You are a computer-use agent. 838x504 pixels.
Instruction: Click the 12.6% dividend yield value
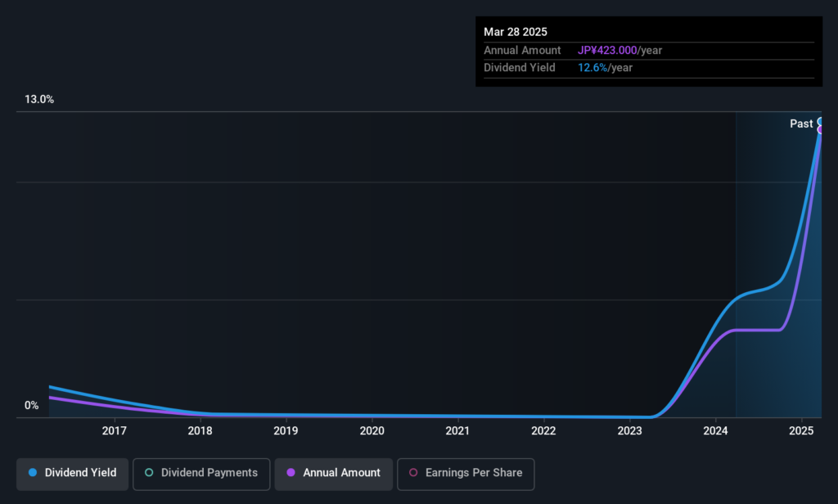coord(592,68)
